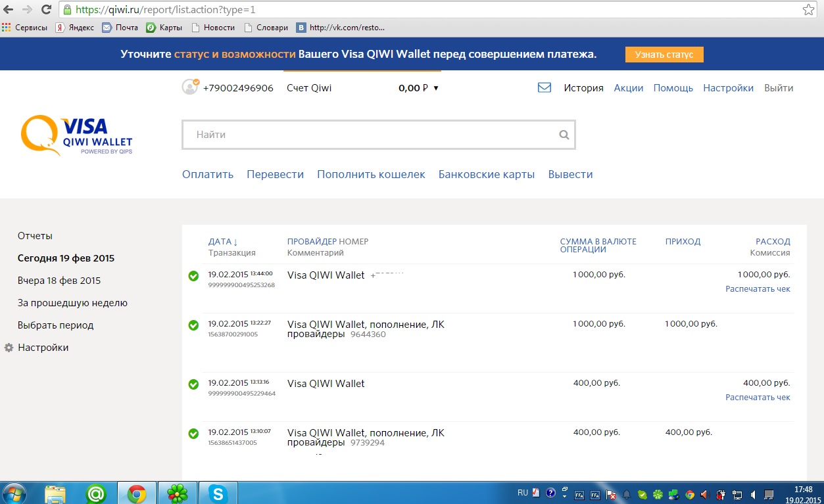This screenshot has height=504, width=824.
Task: Open the Оплатить tab
Action: pos(208,174)
